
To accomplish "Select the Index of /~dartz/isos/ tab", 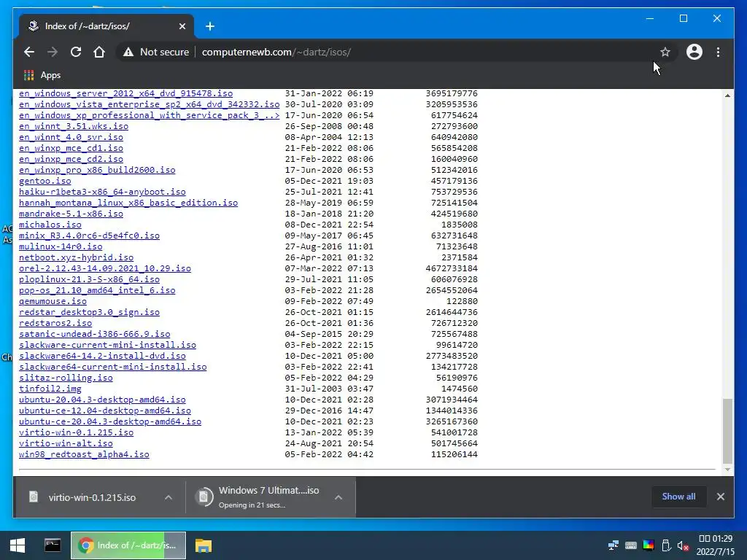I will tap(107, 26).
